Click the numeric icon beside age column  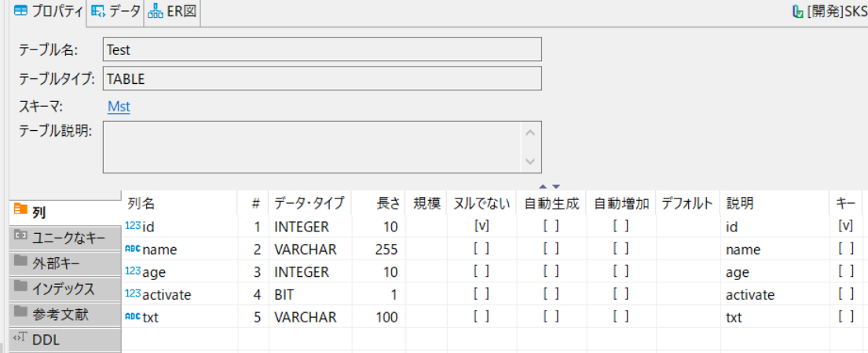point(132,271)
